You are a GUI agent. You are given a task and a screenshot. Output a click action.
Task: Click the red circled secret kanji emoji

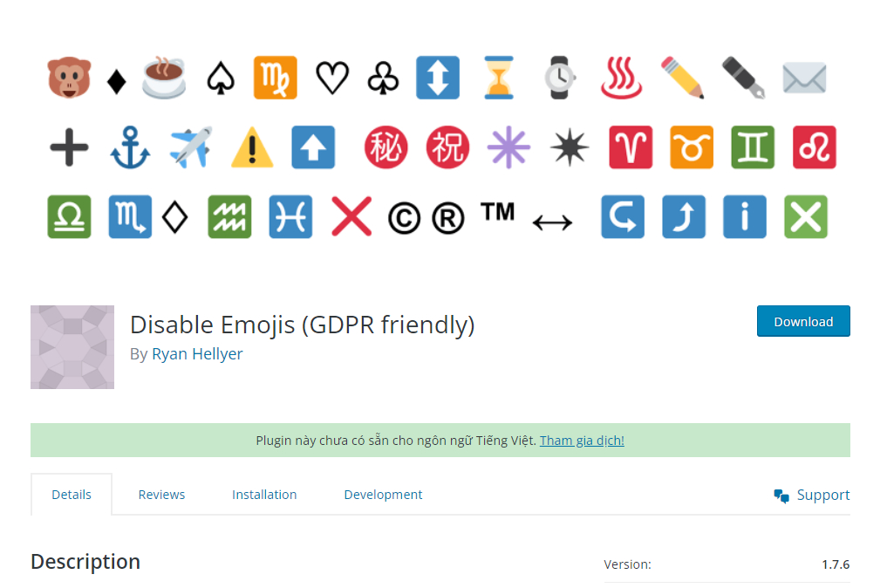pos(386,147)
